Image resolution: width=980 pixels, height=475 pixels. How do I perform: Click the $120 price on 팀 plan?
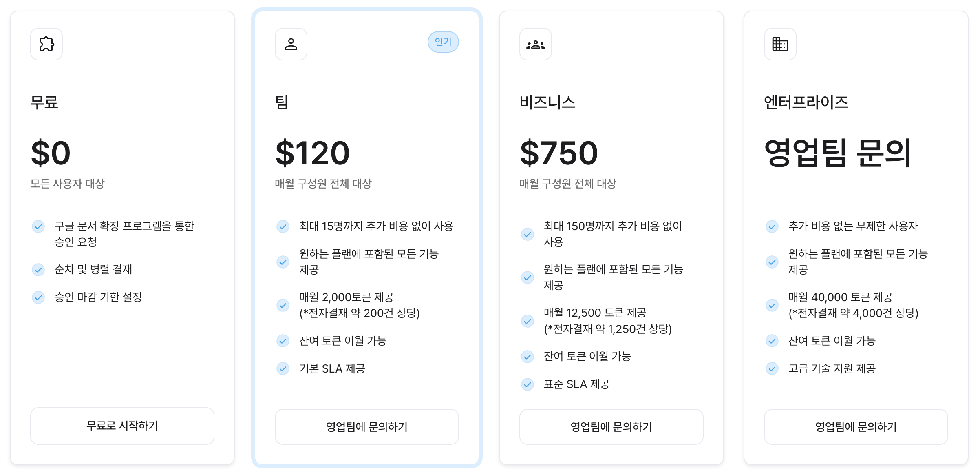(313, 153)
